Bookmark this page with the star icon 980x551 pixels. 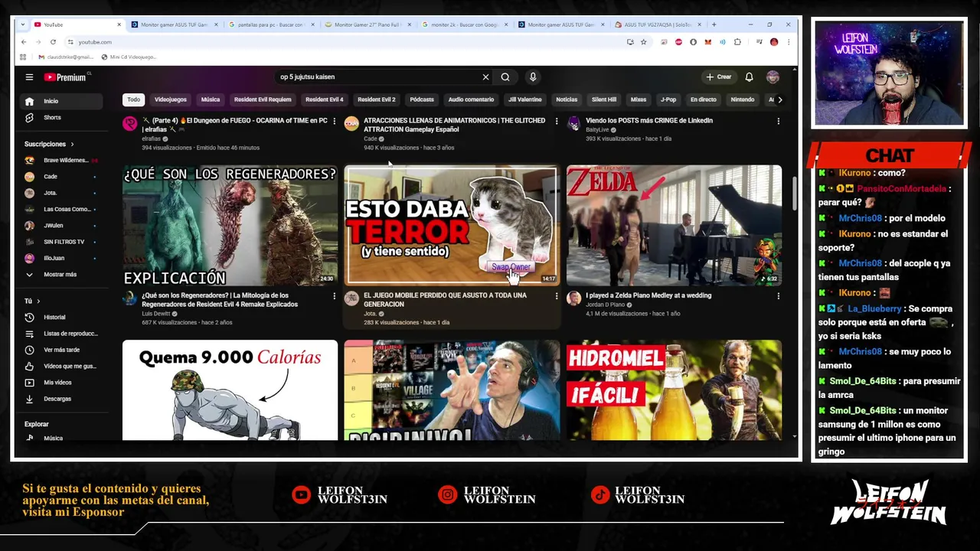click(644, 42)
